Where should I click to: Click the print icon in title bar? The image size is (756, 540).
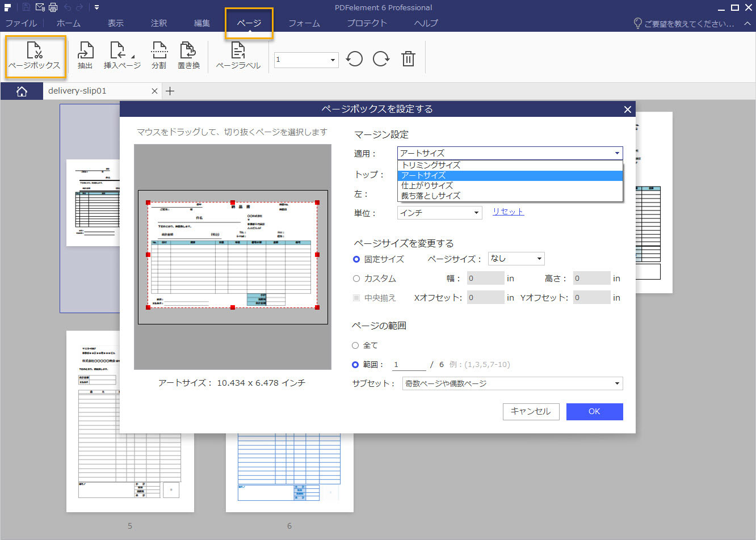point(53,7)
